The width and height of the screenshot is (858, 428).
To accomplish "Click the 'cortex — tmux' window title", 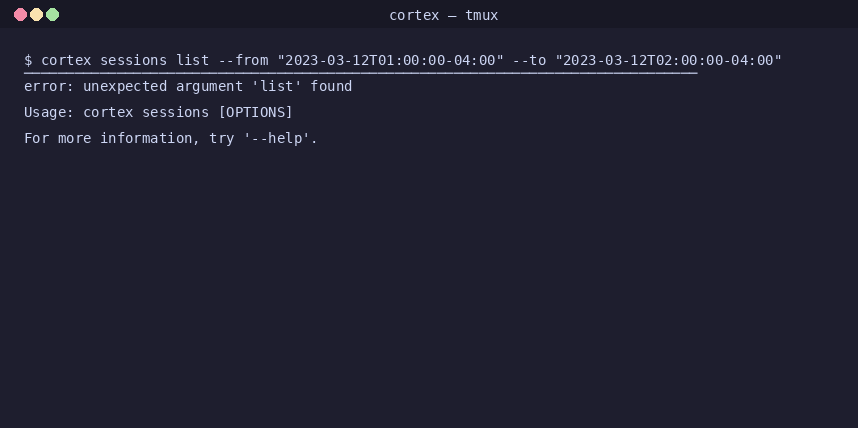I will pyautogui.click(x=444, y=15).
